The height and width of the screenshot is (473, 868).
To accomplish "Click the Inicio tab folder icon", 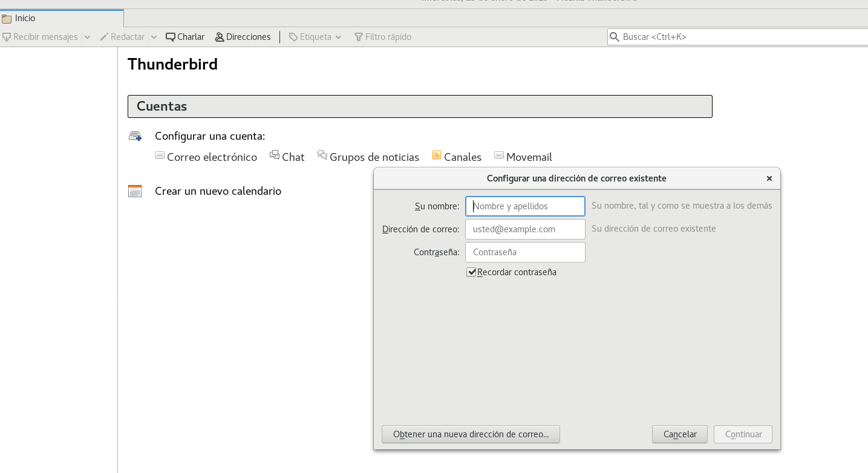I will (x=7, y=19).
